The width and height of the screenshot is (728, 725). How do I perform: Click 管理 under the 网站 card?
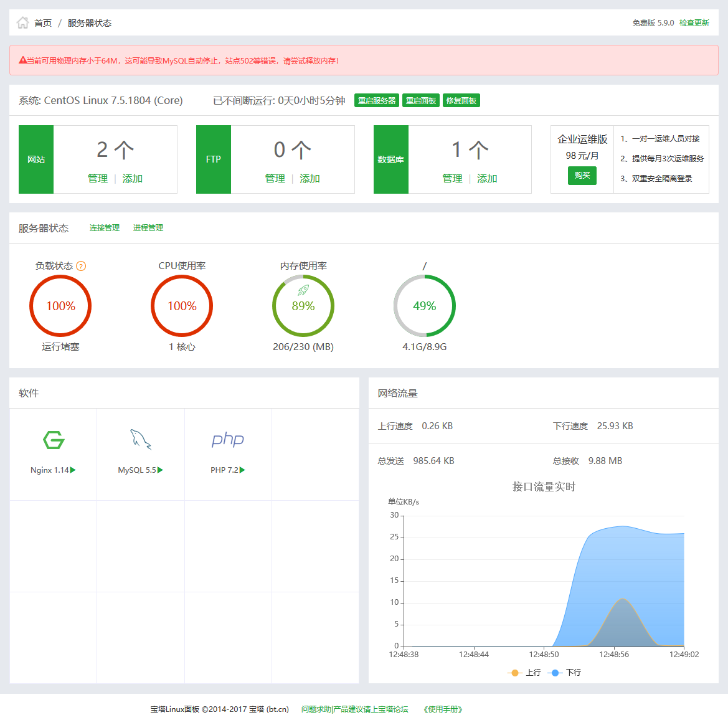coord(98,179)
